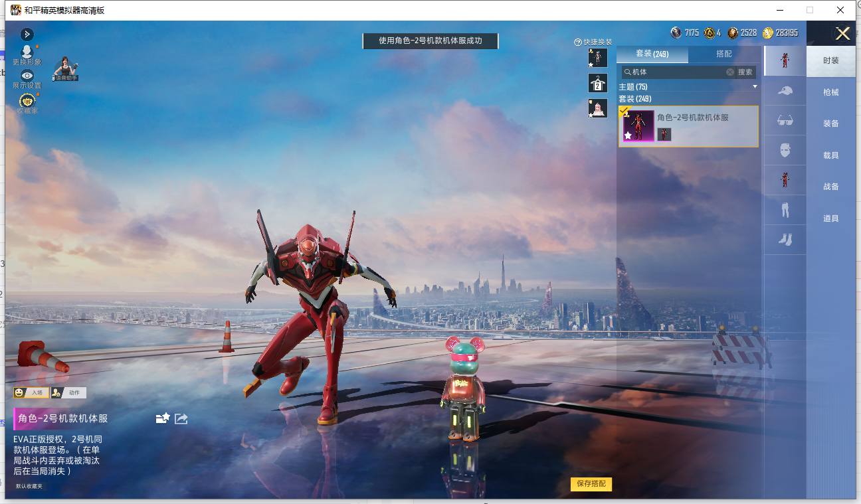Image resolution: width=861 pixels, height=504 pixels.
Task: Select the full-suit category icon
Action: [785, 60]
